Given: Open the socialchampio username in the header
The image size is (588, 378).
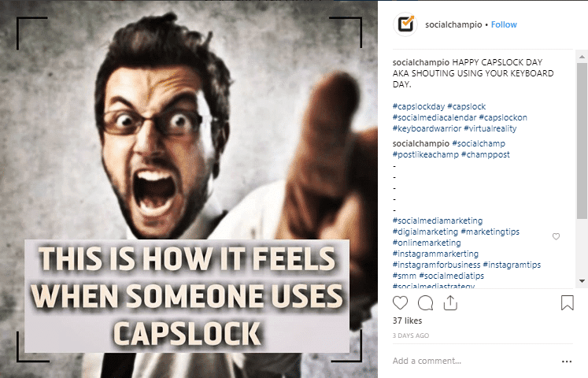Looking at the screenshot, I should tap(453, 24).
